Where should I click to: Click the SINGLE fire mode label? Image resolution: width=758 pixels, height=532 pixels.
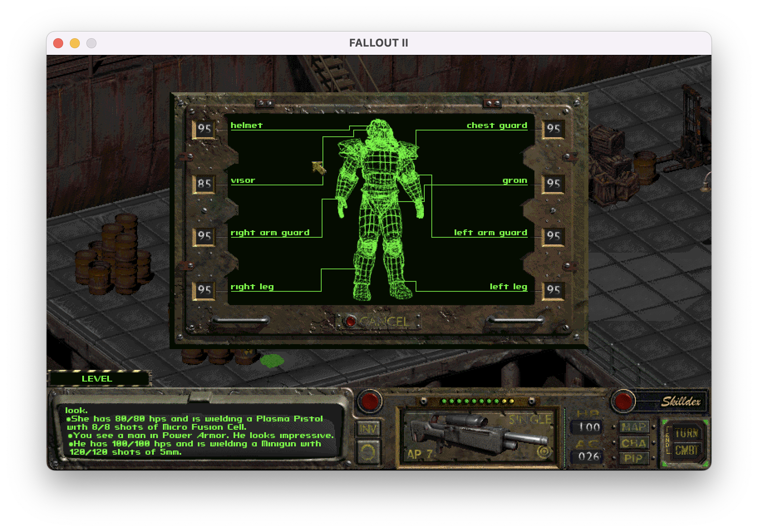point(530,419)
